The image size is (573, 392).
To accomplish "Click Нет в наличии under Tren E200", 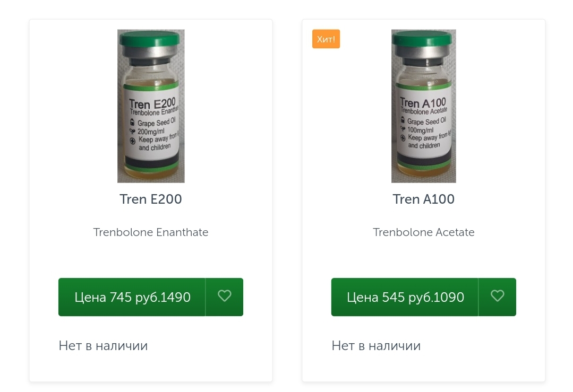I will tap(103, 346).
